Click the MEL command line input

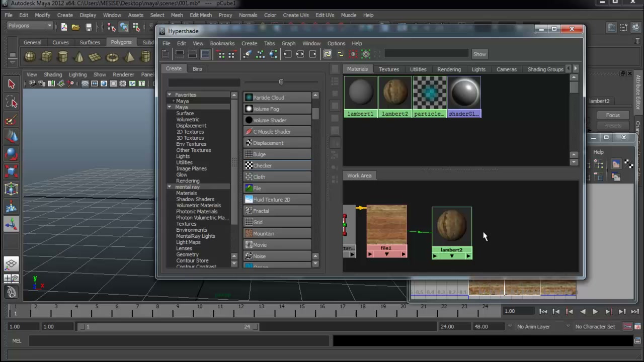(x=179, y=341)
